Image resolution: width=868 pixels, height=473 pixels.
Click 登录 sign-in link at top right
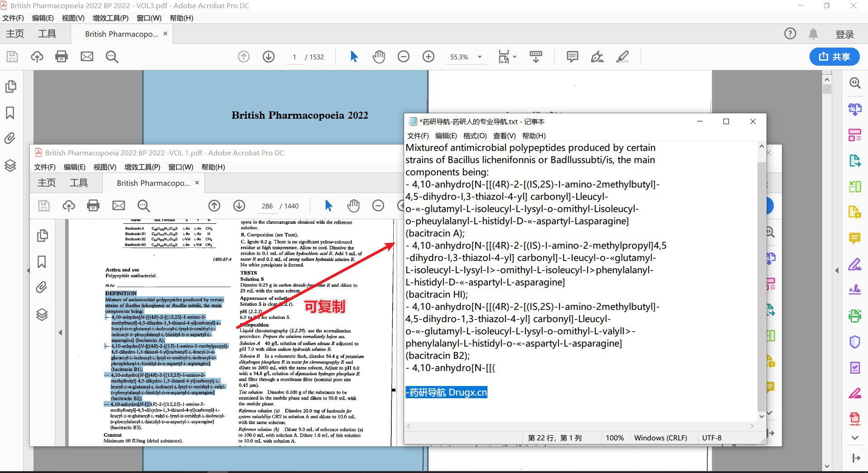[x=844, y=34]
